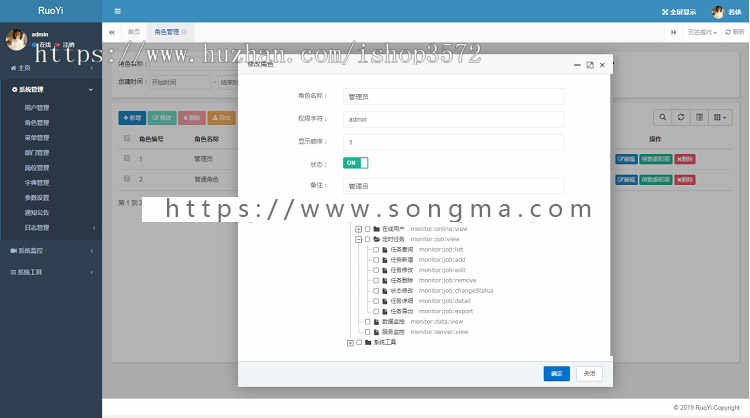Click the 系统监控 camera icon in sidebar

[x=13, y=251]
